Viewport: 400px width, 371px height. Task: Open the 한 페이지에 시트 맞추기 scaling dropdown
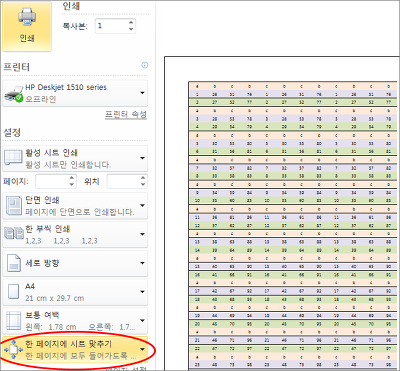(x=75, y=349)
